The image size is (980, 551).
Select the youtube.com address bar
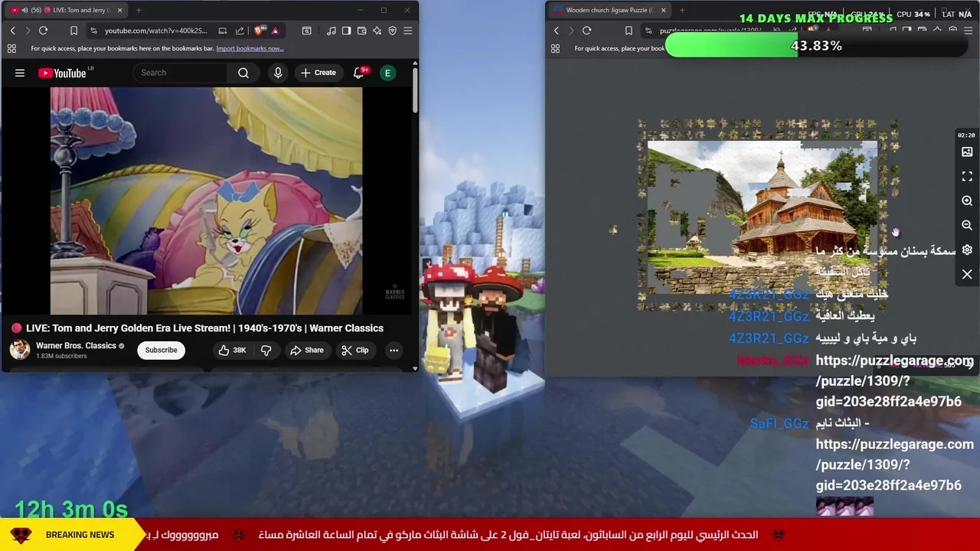pos(155,31)
